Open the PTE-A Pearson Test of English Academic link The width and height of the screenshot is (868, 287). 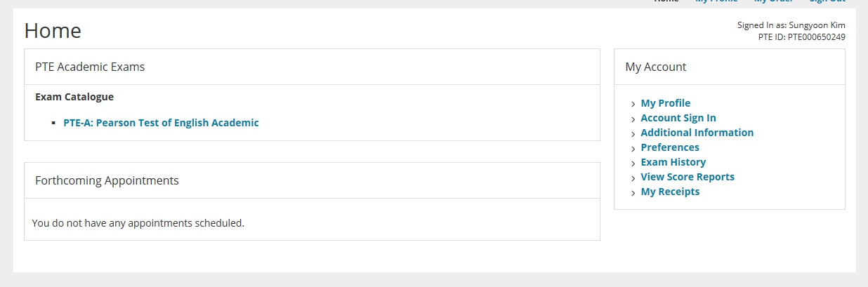161,123
